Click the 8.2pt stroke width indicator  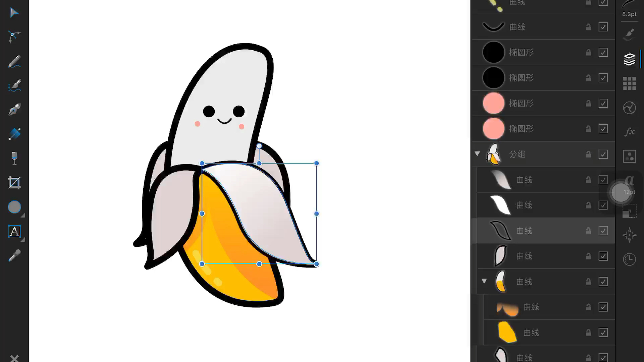629,14
